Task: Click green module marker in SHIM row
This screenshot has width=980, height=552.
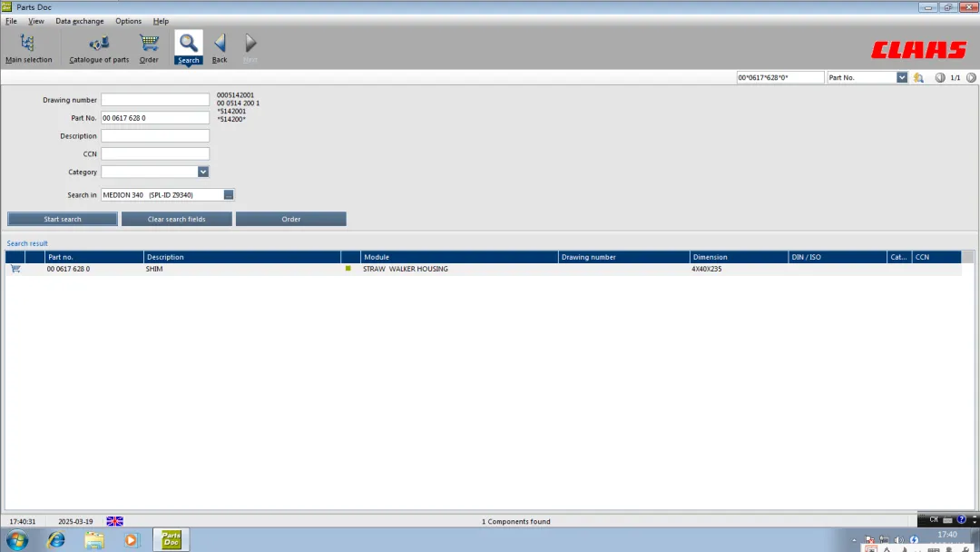Action: point(348,268)
